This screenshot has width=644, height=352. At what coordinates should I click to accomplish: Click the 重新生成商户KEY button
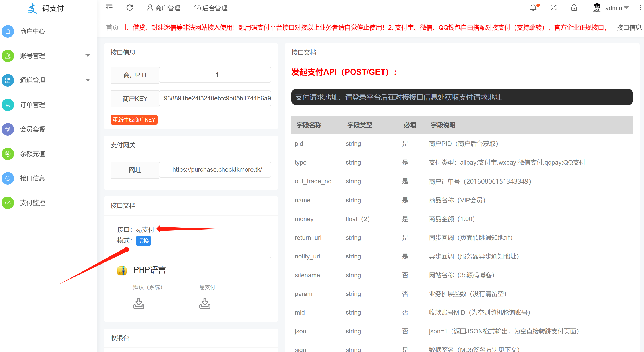tap(134, 120)
